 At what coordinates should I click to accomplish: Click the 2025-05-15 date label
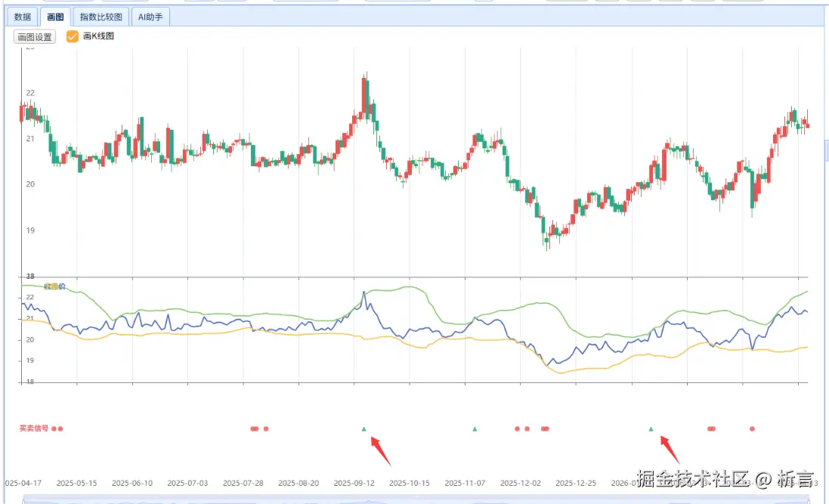pos(76,483)
